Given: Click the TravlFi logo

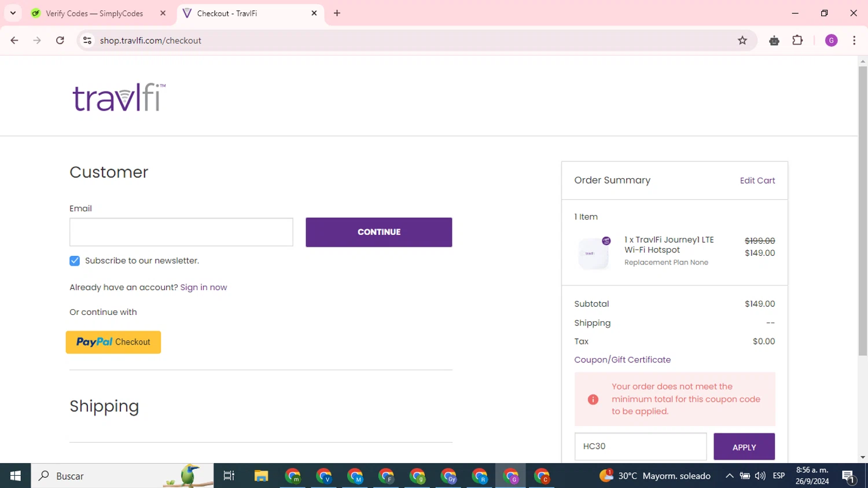Looking at the screenshot, I should [x=119, y=97].
